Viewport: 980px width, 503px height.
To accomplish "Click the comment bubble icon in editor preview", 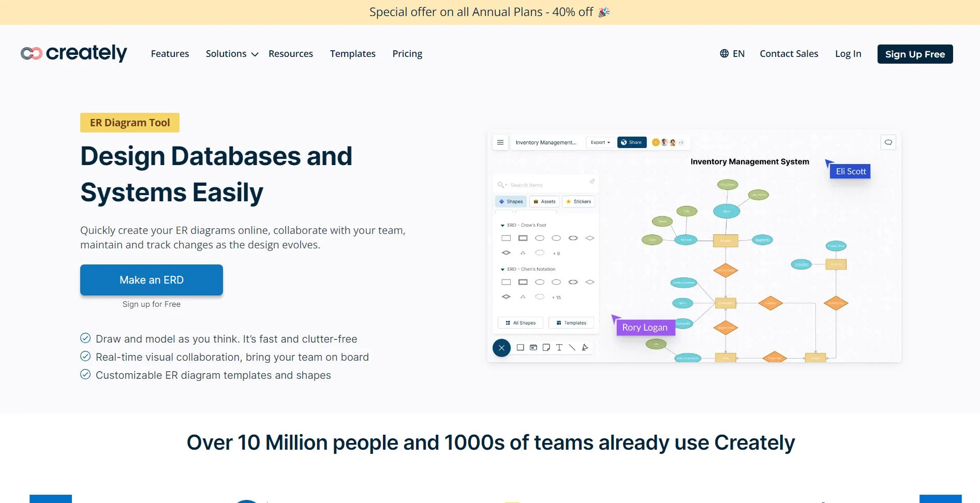I will pyautogui.click(x=888, y=142).
